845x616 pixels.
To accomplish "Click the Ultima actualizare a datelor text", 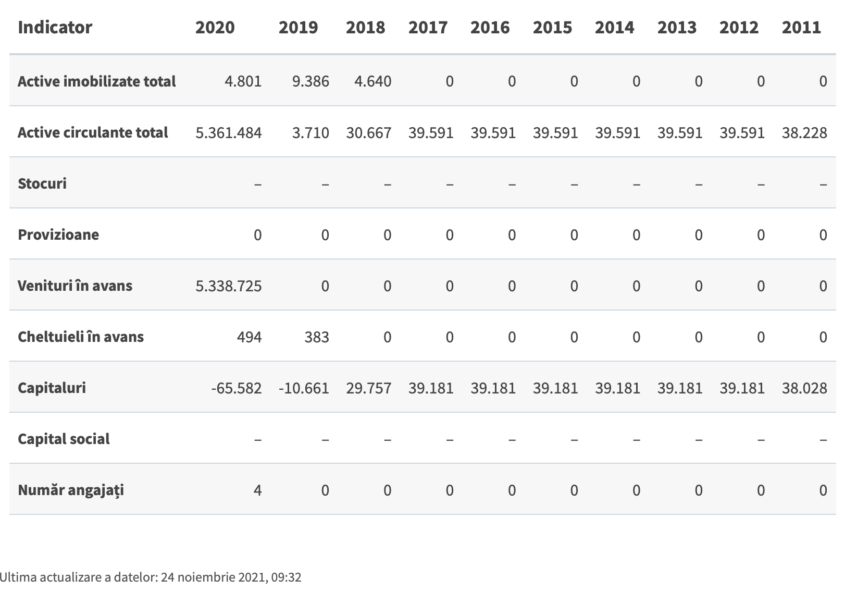I will pyautogui.click(x=150, y=577).
